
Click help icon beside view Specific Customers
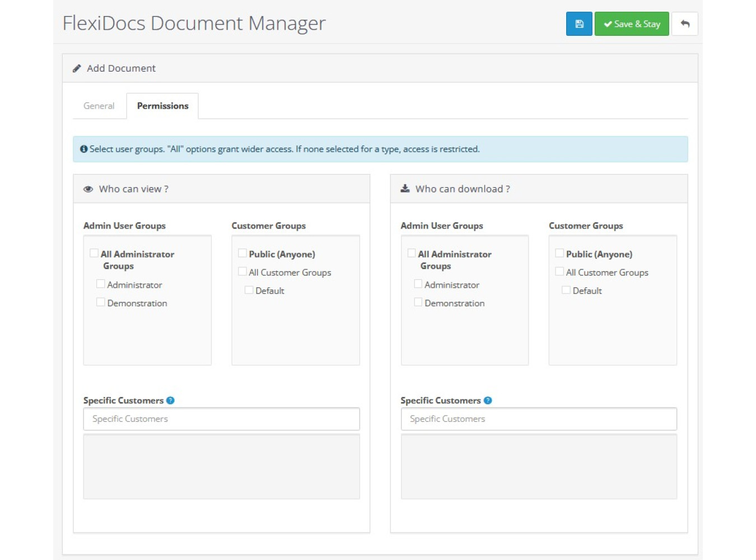pyautogui.click(x=171, y=400)
